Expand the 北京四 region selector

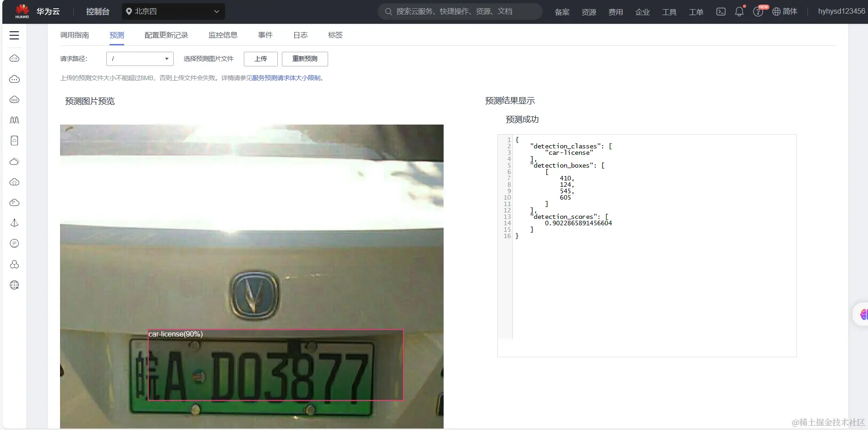173,11
